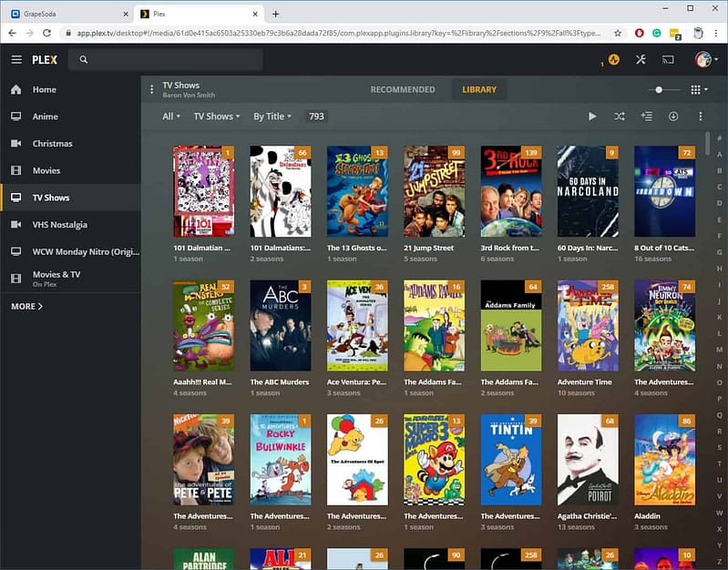Open WCW Monday Nitro library
The width and height of the screenshot is (728, 570).
(x=70, y=251)
